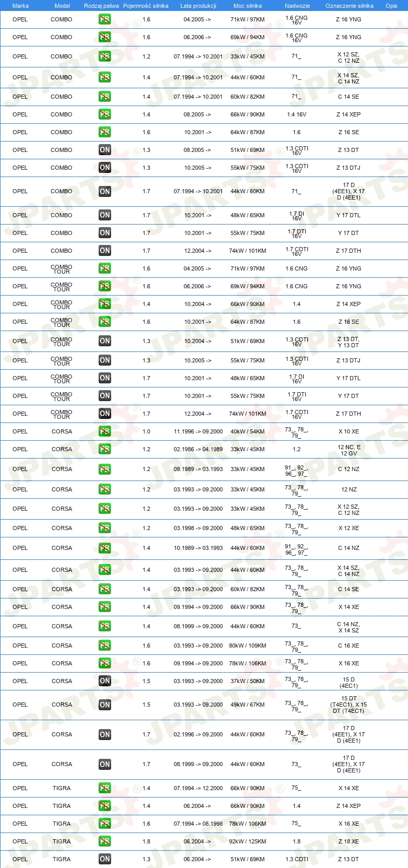Click engine code Z 13 DT, Y 13 DT

[349, 342]
